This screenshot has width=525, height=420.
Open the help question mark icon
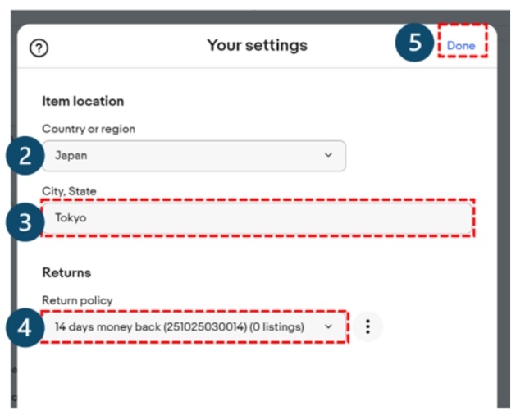click(39, 48)
